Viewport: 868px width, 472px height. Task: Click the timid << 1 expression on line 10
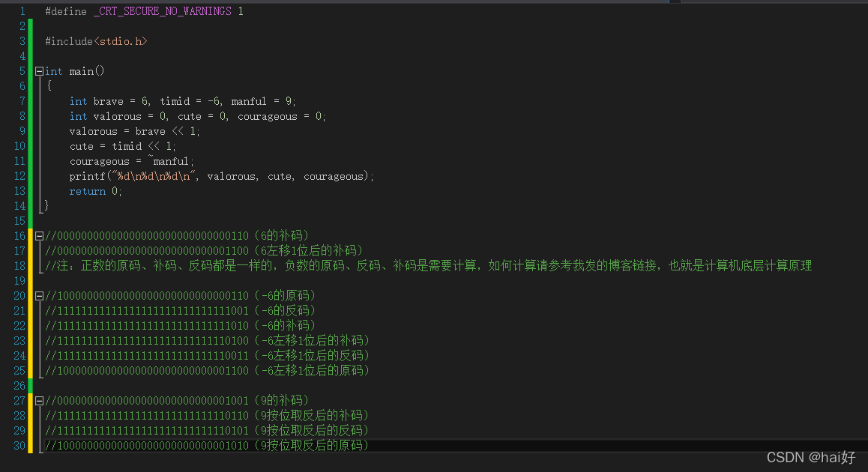[142, 146]
